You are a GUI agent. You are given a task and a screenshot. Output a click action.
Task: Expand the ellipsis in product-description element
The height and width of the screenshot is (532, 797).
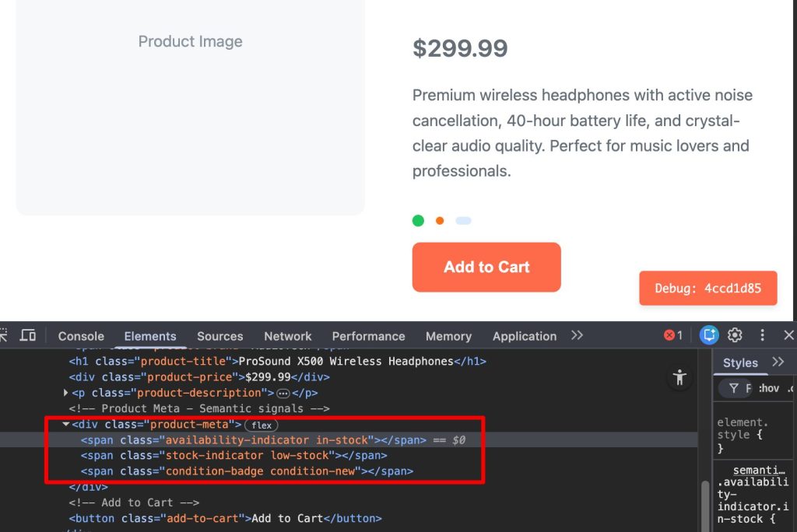pyautogui.click(x=283, y=393)
